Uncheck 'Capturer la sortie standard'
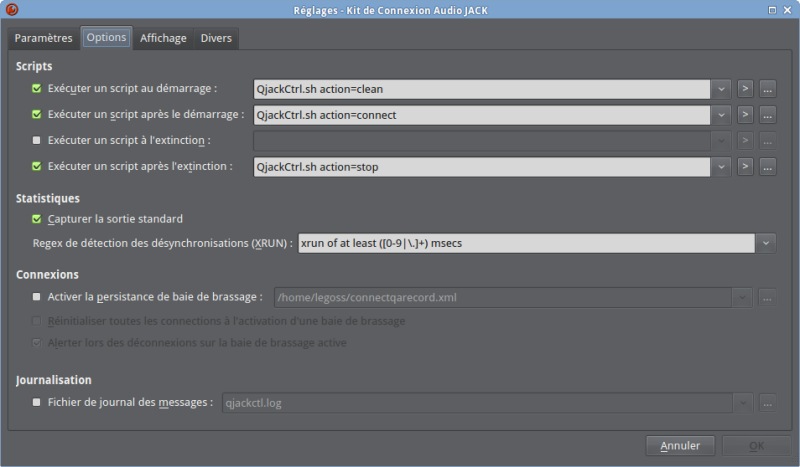The image size is (800, 467). (37, 219)
